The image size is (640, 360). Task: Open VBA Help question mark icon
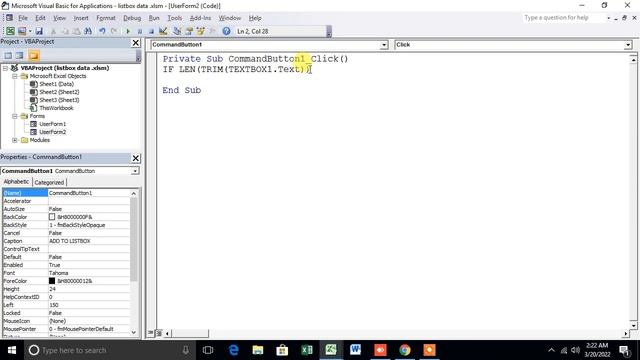[226, 31]
